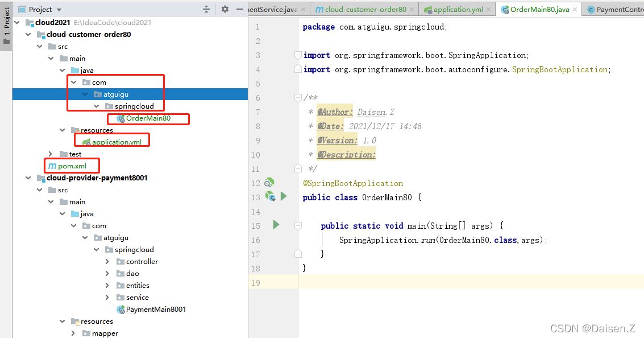This screenshot has height=338, width=644.
Task: Click the @SpringBootApplication annotation
Action: (353, 183)
